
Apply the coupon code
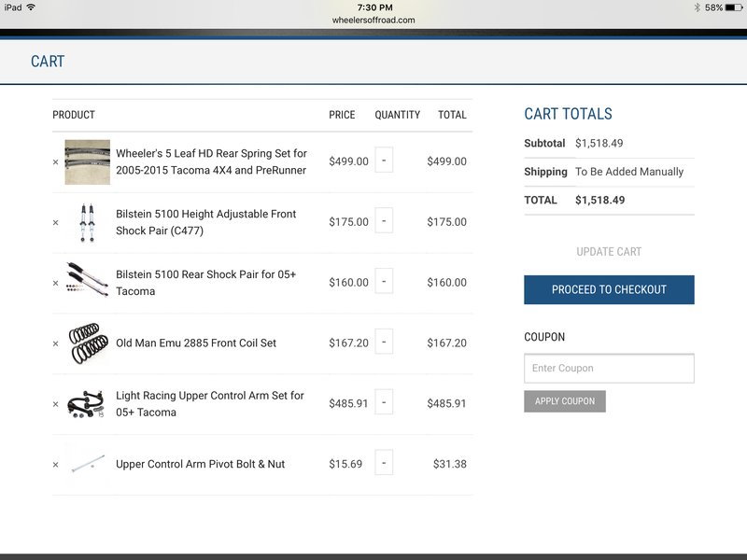[x=565, y=401]
